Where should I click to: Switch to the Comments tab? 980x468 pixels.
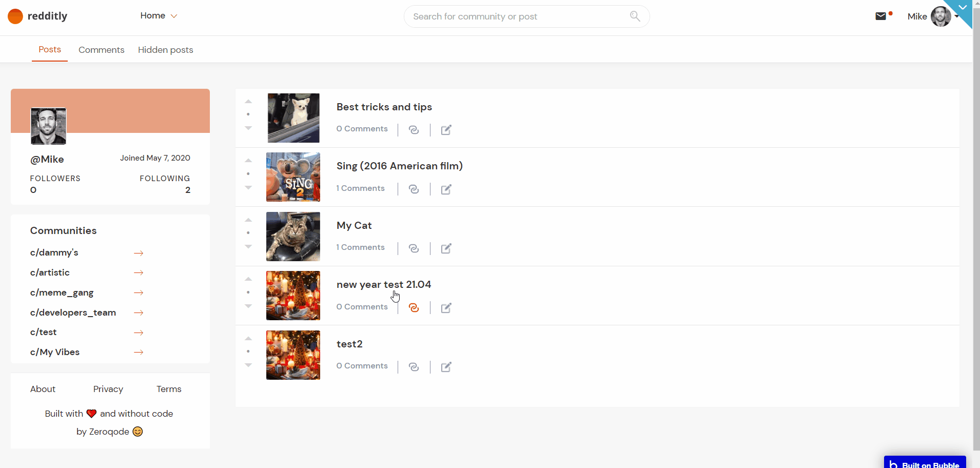102,50
